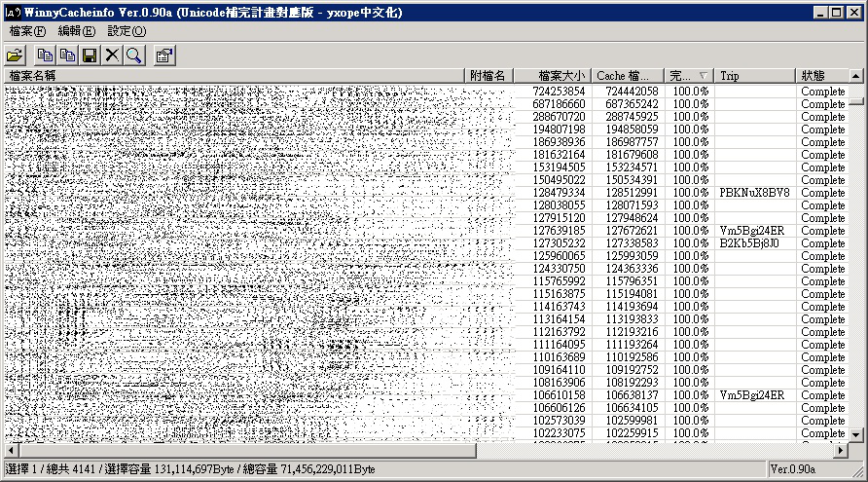868x482 pixels.
Task: Click the floppy disk save icon
Action: (x=90, y=56)
